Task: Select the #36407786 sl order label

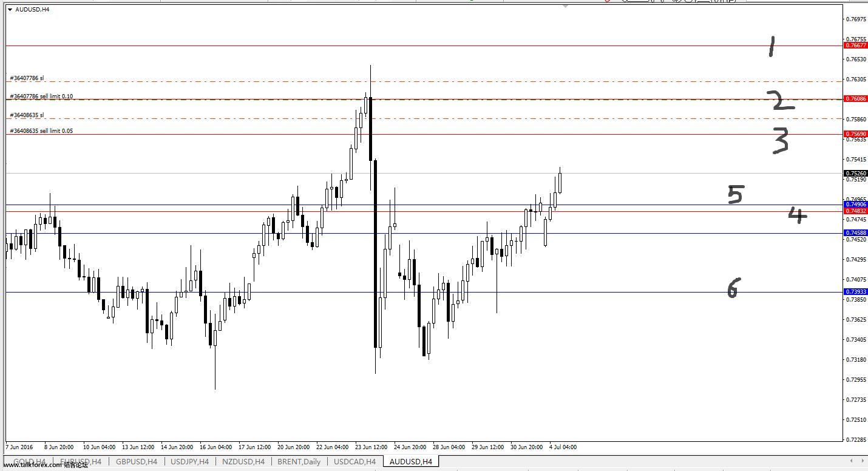Action: [x=27, y=78]
